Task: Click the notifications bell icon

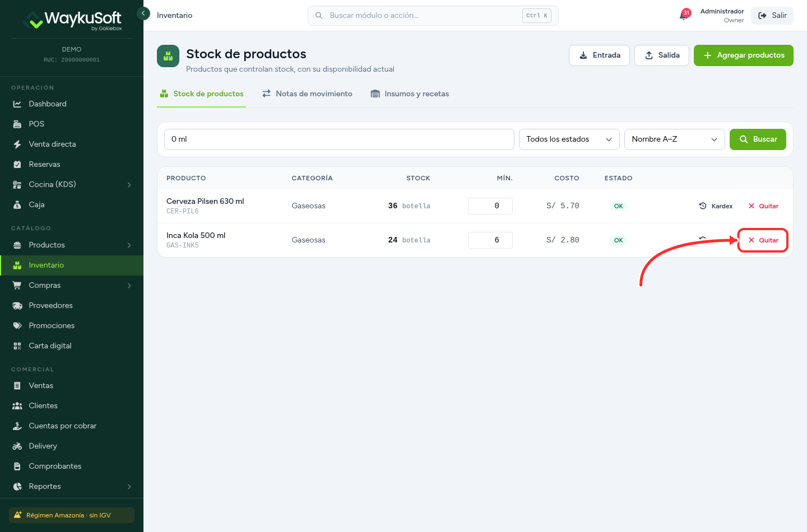Action: tap(684, 15)
